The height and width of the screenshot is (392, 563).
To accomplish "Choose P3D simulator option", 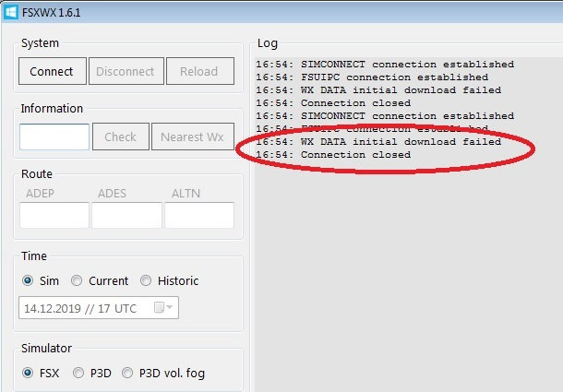I will [78, 373].
